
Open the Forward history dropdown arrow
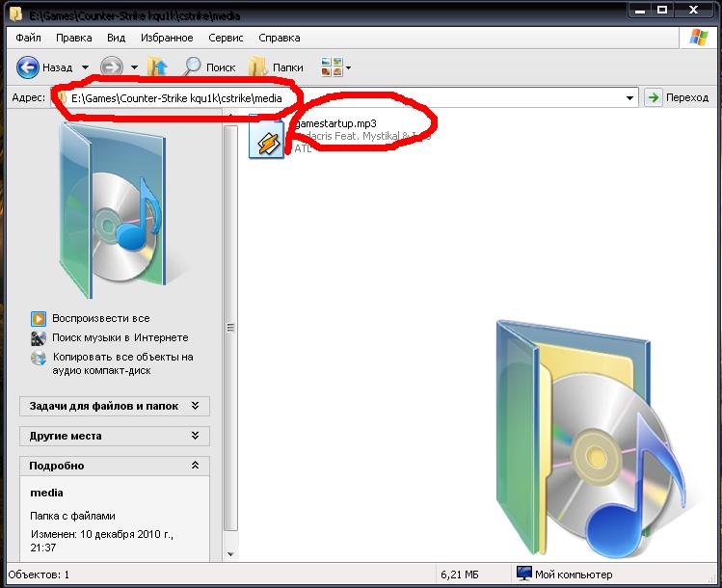[134, 67]
